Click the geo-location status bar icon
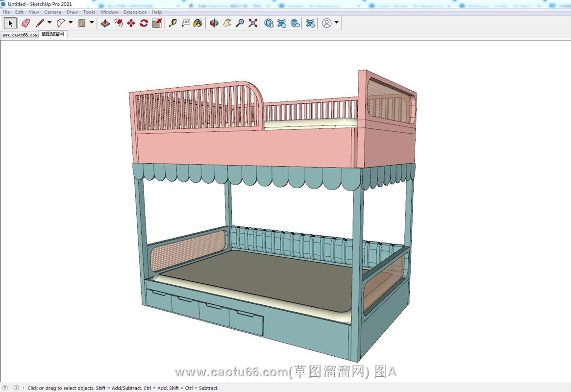The image size is (571, 392). point(5,388)
